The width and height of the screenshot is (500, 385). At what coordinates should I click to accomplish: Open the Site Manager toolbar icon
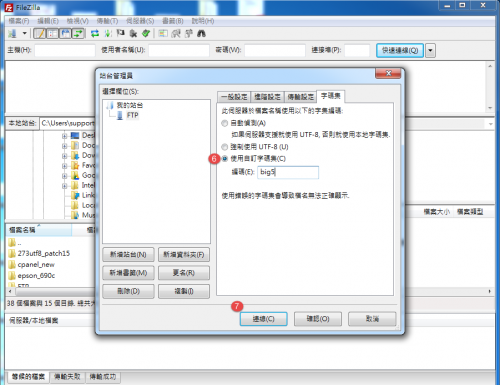click(12, 34)
